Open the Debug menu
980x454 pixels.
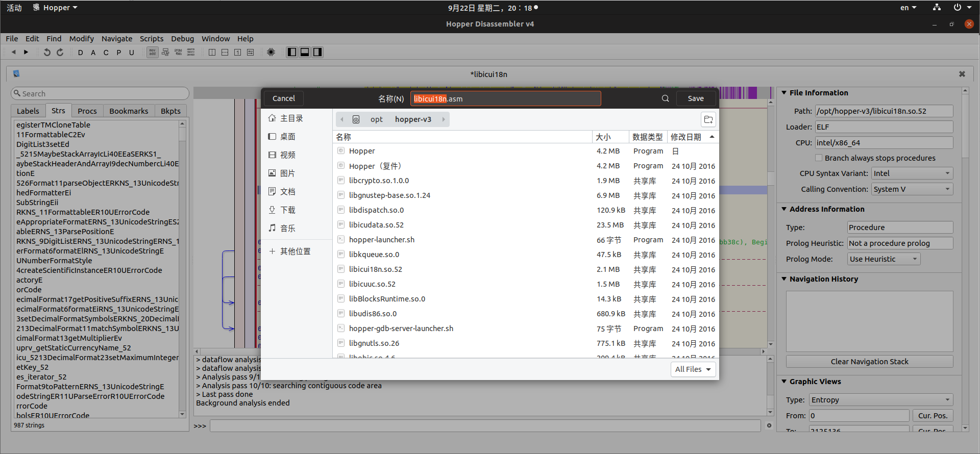pos(182,39)
